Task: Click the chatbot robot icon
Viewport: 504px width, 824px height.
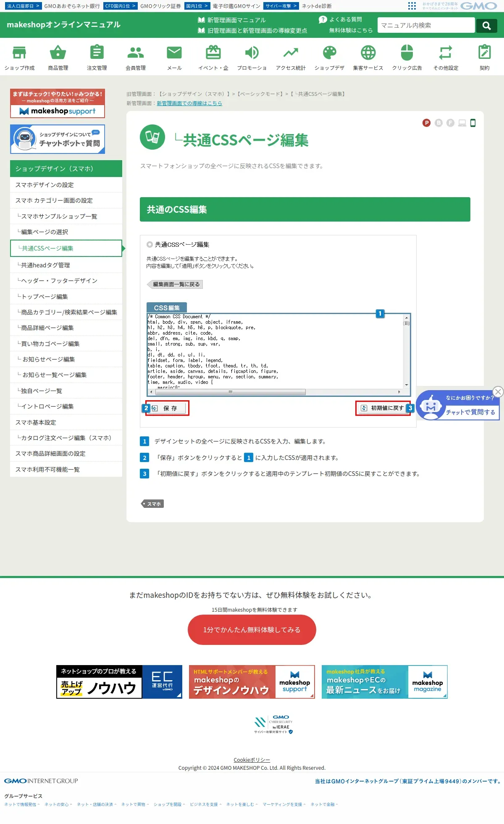Action: [x=430, y=406]
